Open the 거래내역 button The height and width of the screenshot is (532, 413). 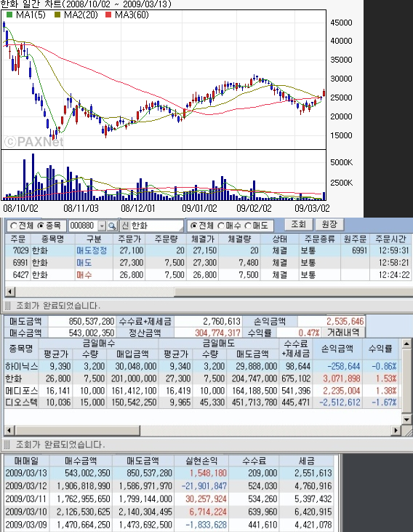[x=343, y=333]
